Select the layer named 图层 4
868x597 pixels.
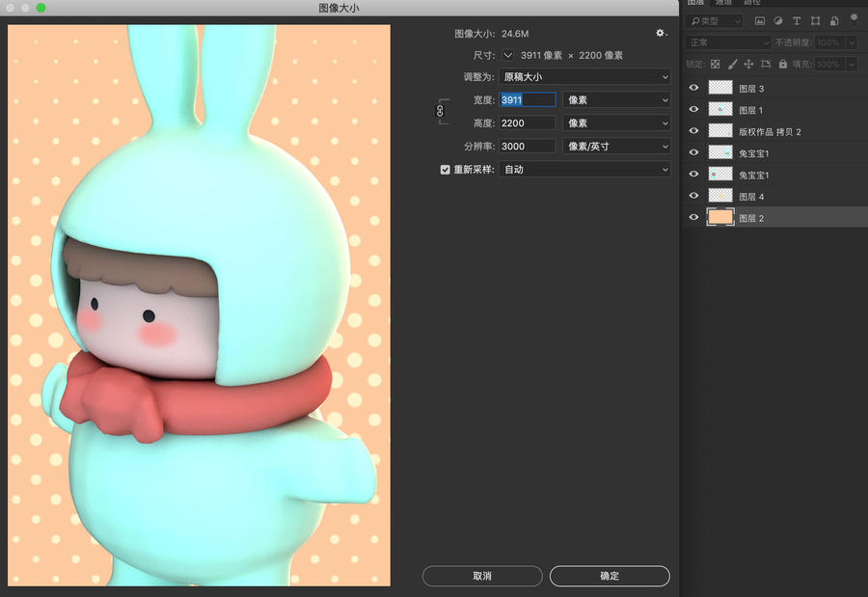click(751, 197)
